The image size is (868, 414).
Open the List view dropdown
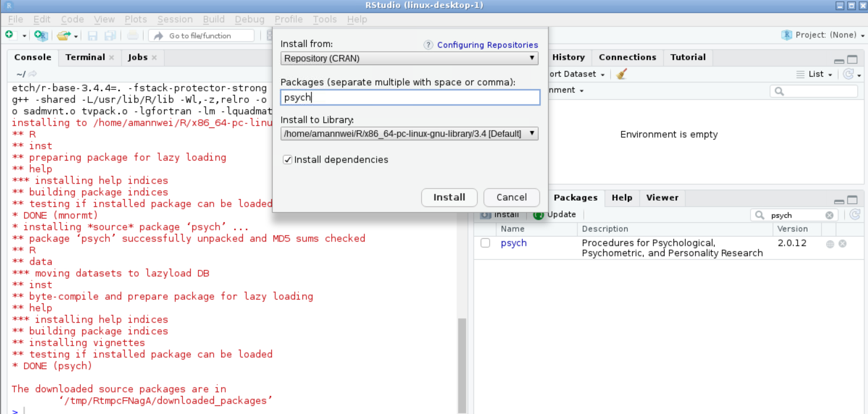814,74
